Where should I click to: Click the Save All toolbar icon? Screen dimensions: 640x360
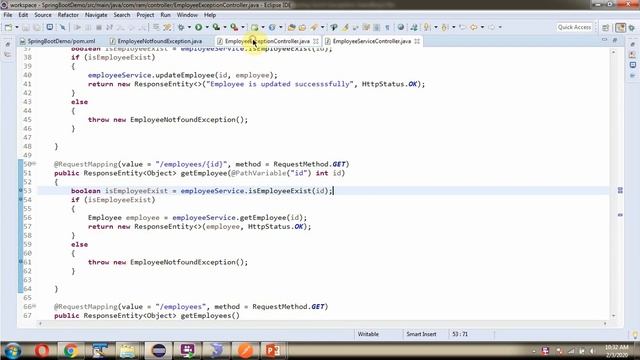click(x=37, y=27)
